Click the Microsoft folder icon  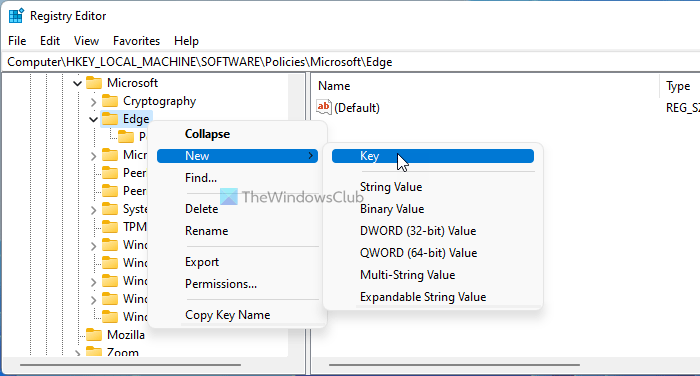pyautogui.click(x=94, y=83)
